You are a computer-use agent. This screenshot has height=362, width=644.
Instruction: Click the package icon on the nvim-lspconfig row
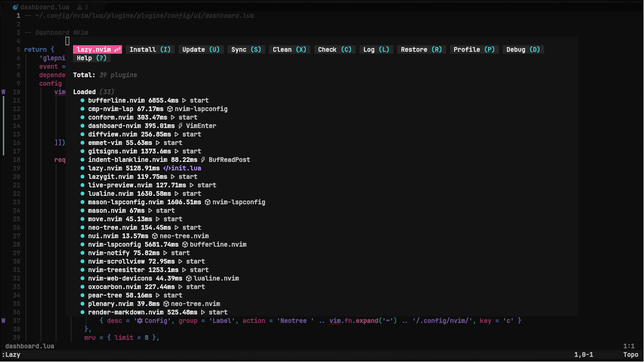[185, 244]
